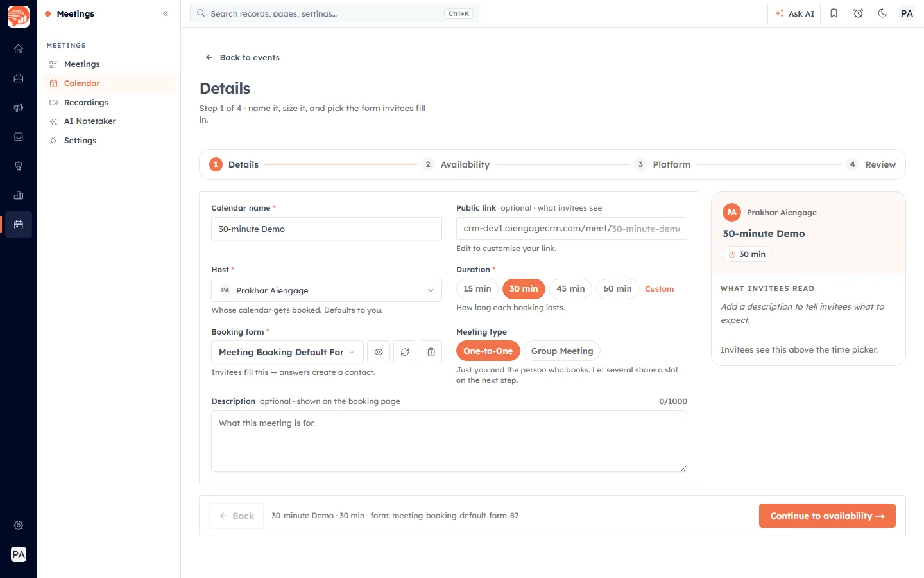Switch meeting type to Group Meeting

click(562, 351)
